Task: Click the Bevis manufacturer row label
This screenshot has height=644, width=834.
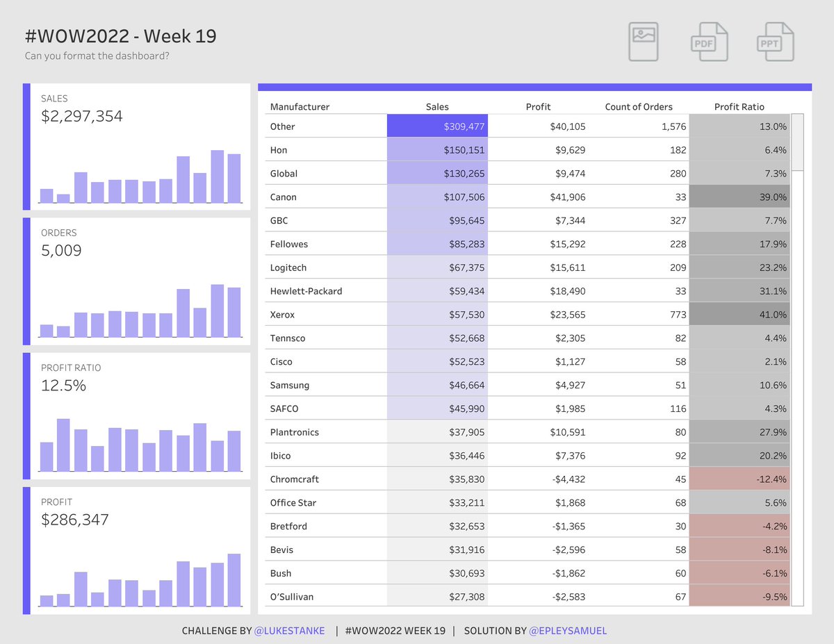Action: tap(281, 550)
